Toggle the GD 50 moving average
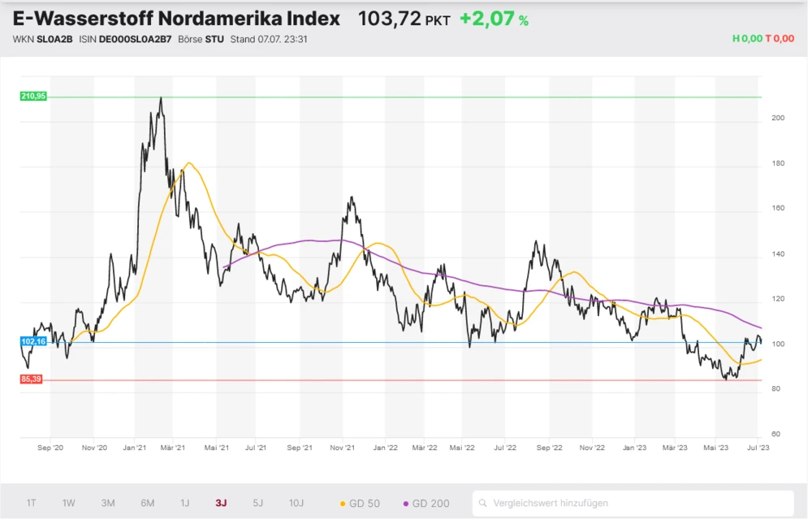Screen dimensions: 812x520 coord(360,503)
